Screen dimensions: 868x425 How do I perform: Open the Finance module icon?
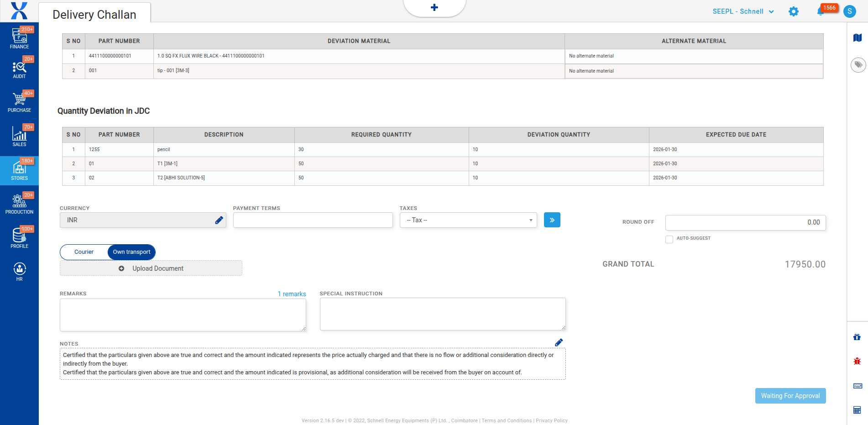tap(19, 37)
